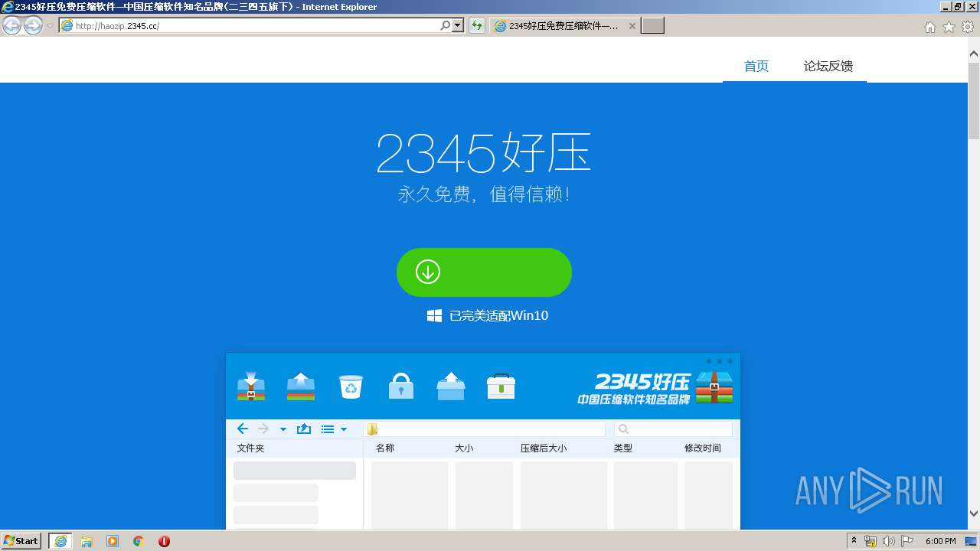Open the address bar autocomplete dropdown
The height and width of the screenshot is (551, 980).
pyautogui.click(x=458, y=25)
